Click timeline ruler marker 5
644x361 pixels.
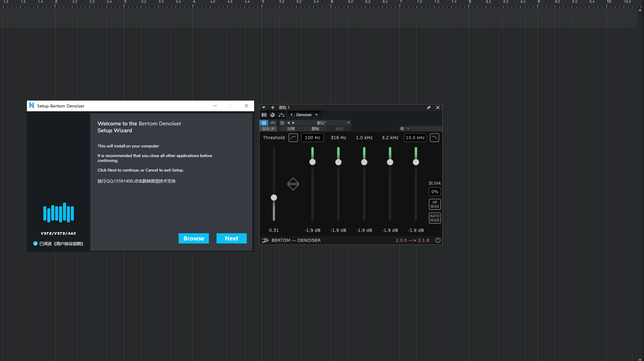coord(263,2)
